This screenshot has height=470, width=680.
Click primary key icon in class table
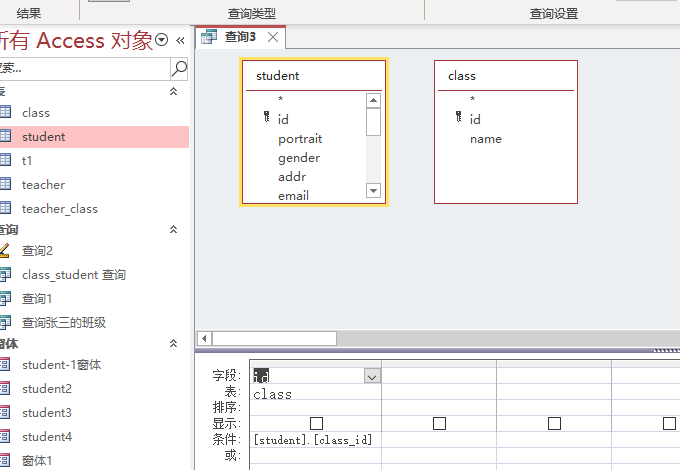pos(458,117)
